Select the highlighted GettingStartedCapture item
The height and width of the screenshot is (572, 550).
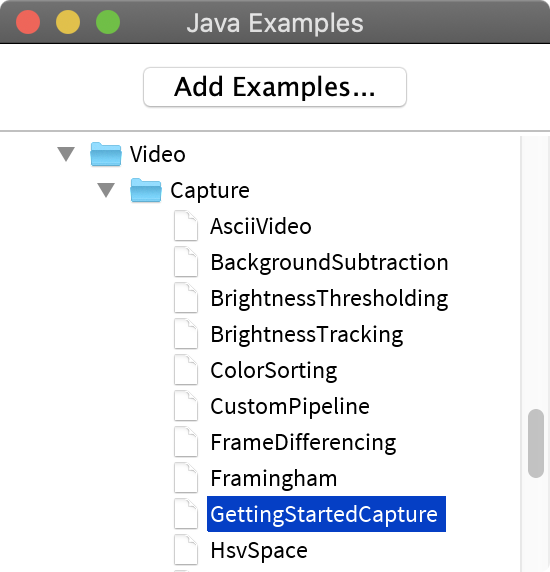pos(326,514)
